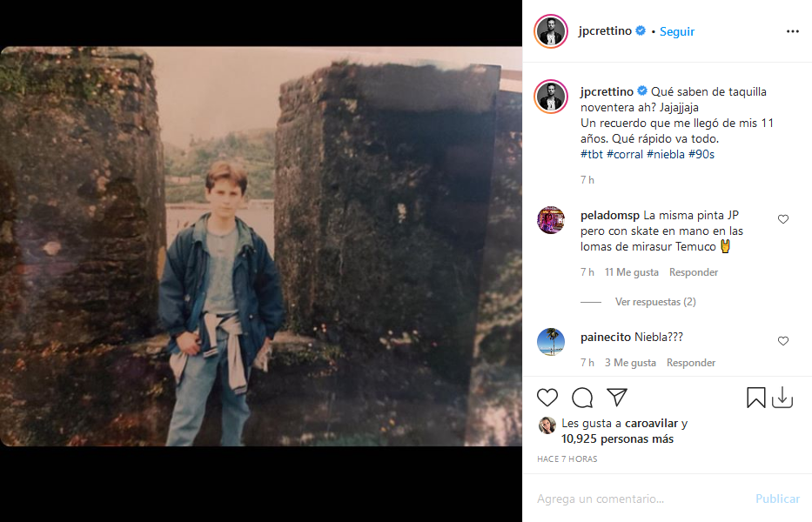Image resolution: width=812 pixels, height=522 pixels.
Task: Reply to peladomsp's comment via Responder
Action: (x=693, y=272)
